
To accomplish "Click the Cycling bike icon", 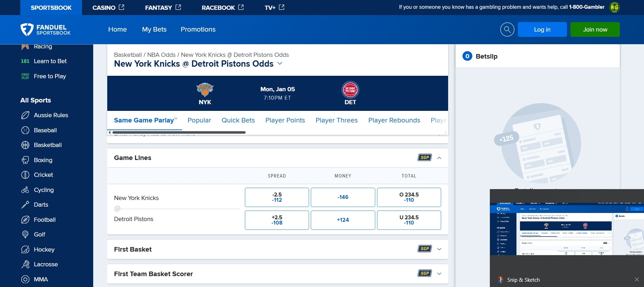I will coord(25,190).
